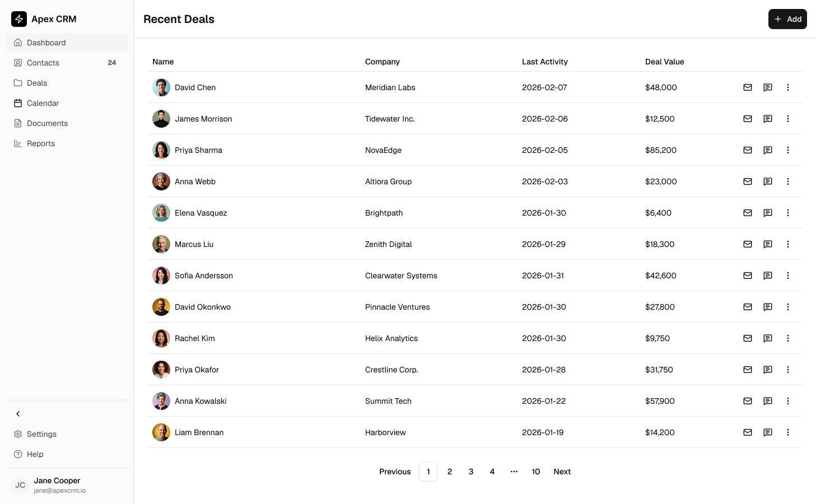The image size is (816, 504).
Task: Click the chat icon in Rachel Kim's row
Action: (768, 338)
